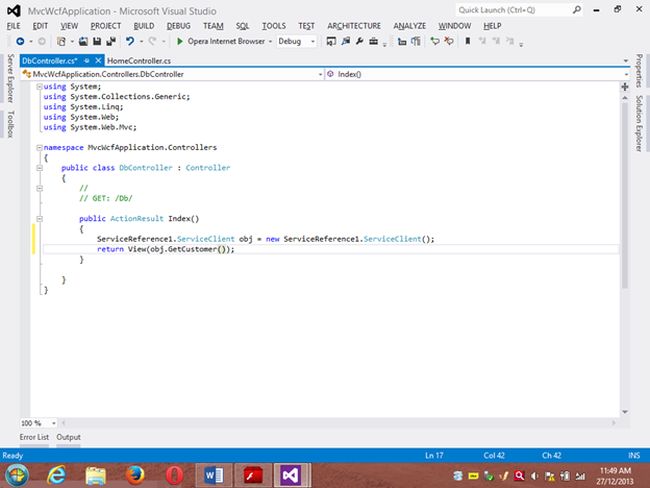The height and width of the screenshot is (488, 650).
Task: Click the Undo toolbar icon
Action: pyautogui.click(x=130, y=42)
